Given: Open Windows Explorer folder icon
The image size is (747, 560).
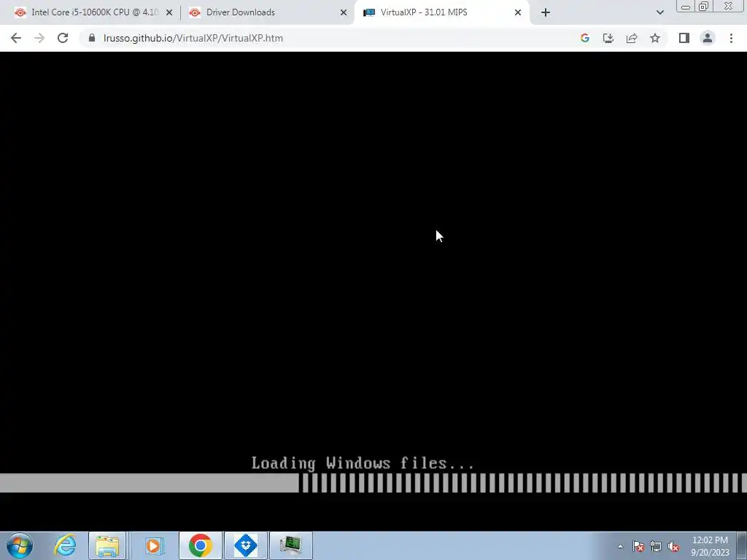Looking at the screenshot, I should tap(107, 545).
